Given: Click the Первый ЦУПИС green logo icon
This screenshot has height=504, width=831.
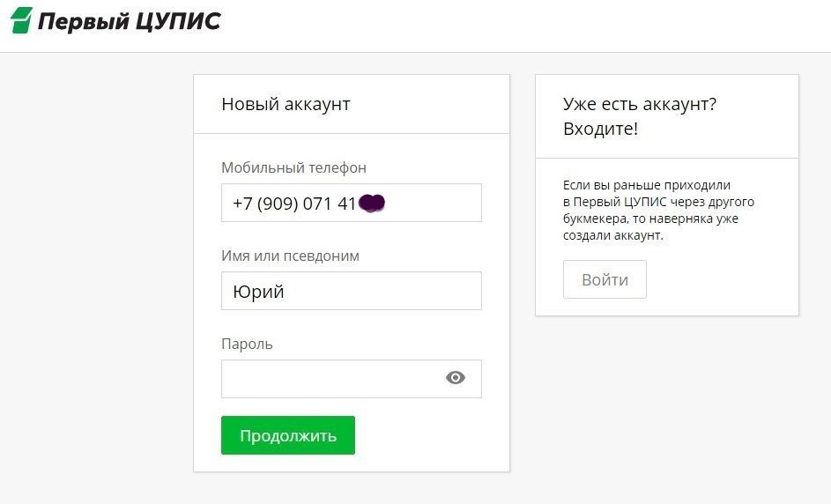Looking at the screenshot, I should 21,20.
